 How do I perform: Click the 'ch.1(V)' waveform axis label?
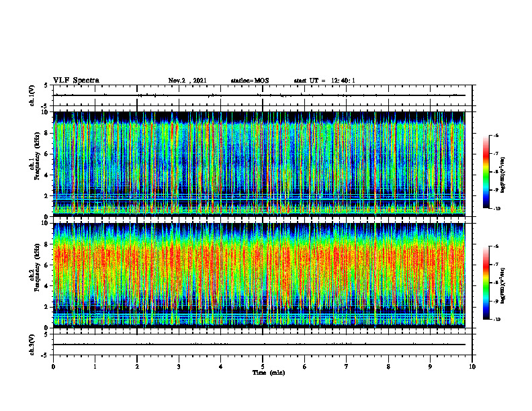(x=32, y=95)
